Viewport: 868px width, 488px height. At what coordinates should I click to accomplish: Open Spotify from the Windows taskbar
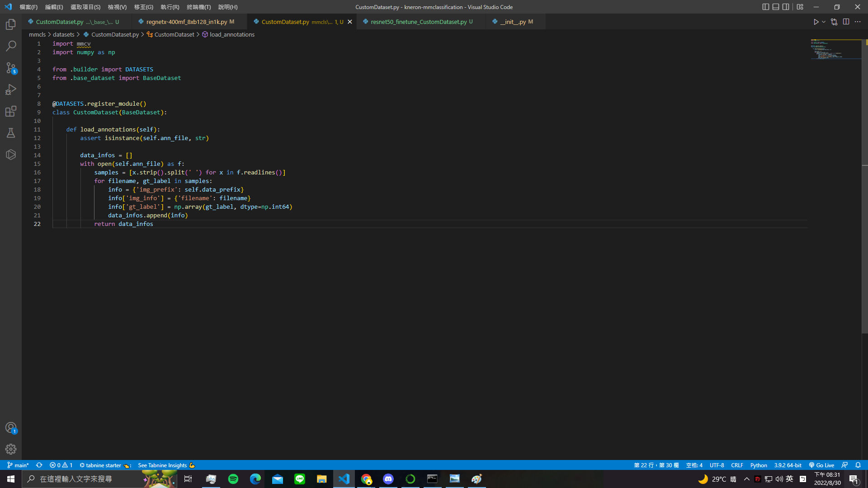(233, 479)
